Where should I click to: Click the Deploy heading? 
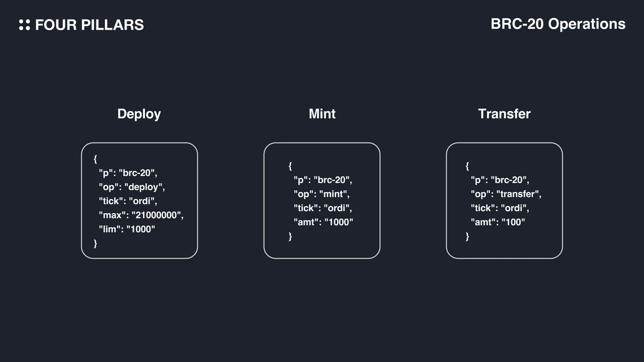pos(139,114)
